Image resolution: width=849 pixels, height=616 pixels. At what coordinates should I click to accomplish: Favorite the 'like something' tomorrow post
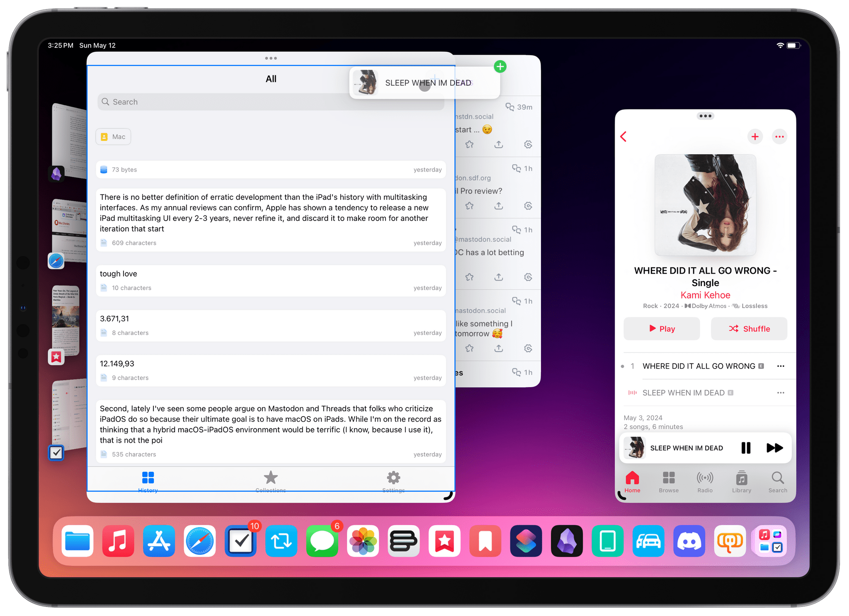tap(469, 348)
